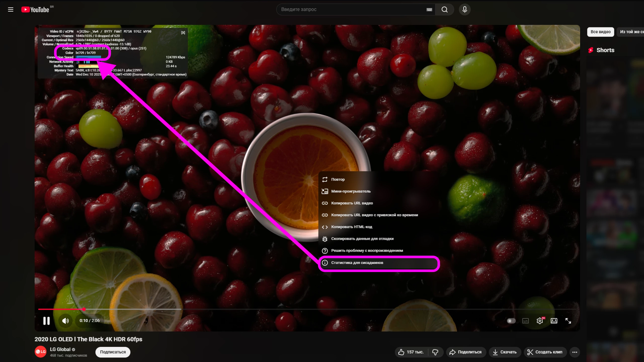Start voice search with microphone

point(465,10)
